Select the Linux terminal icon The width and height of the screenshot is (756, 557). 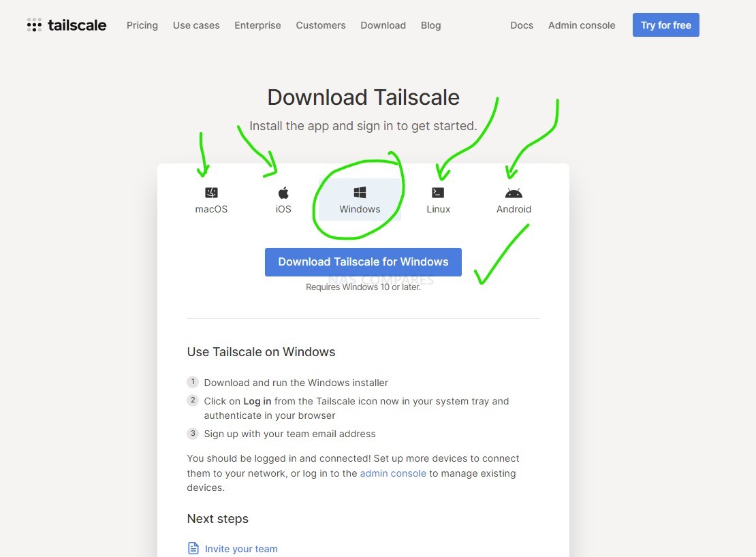(x=438, y=193)
